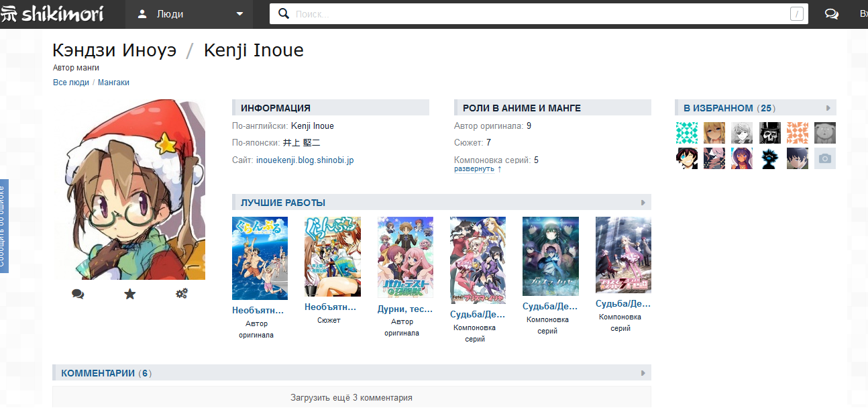868x410 pixels.
Task: Open first Необъятн... title with Автор оригинала
Action: coord(258,311)
